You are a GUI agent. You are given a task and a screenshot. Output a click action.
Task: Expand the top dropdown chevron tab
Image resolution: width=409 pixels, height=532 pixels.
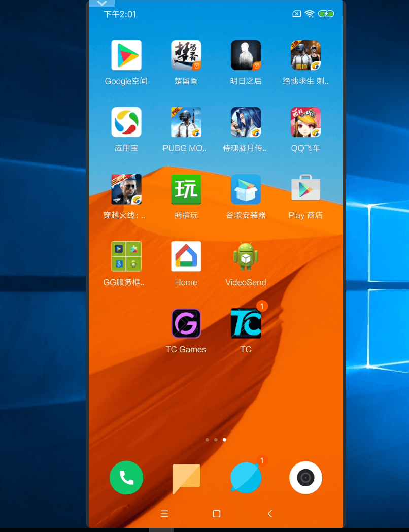pyautogui.click(x=101, y=4)
